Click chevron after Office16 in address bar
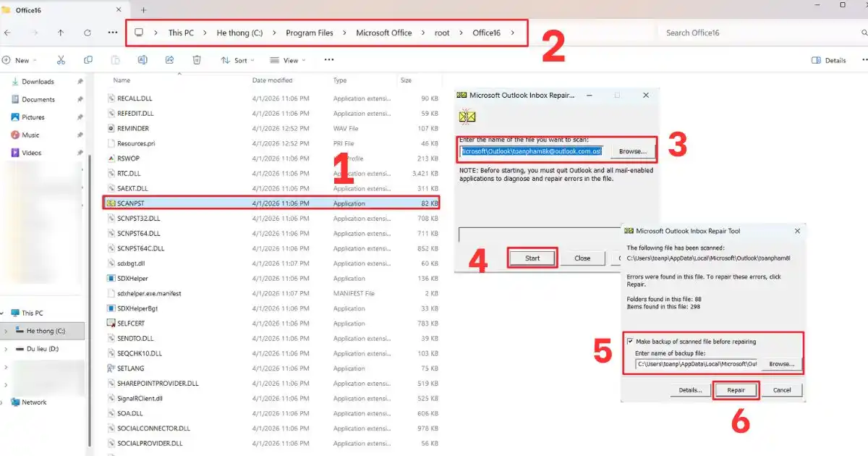Image resolution: width=868 pixels, height=456 pixels. tap(513, 33)
